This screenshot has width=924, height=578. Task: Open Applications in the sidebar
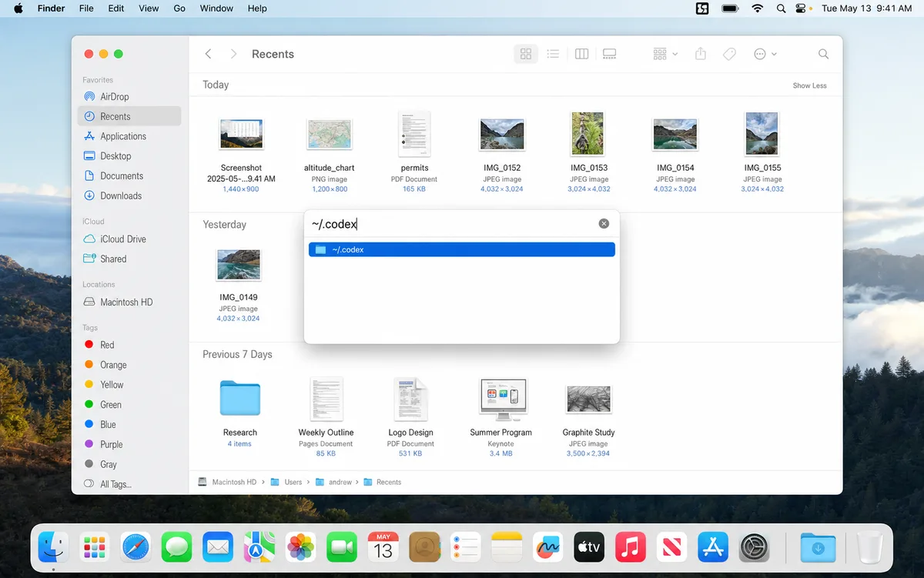coord(129,136)
